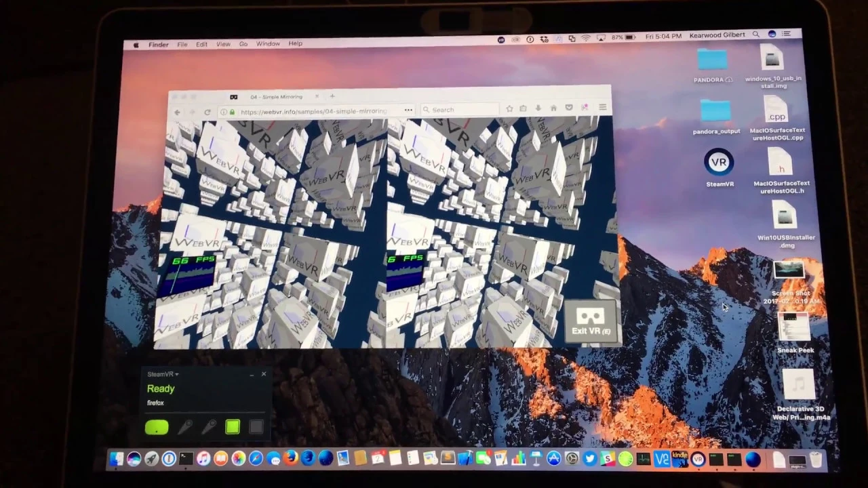Open the Apple menu
Viewport: 868px width, 488px height.
(136, 45)
